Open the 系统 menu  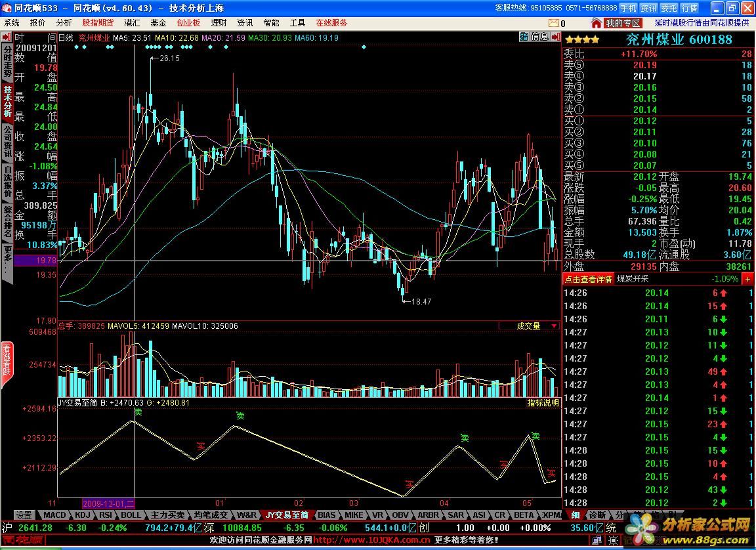click(12, 23)
